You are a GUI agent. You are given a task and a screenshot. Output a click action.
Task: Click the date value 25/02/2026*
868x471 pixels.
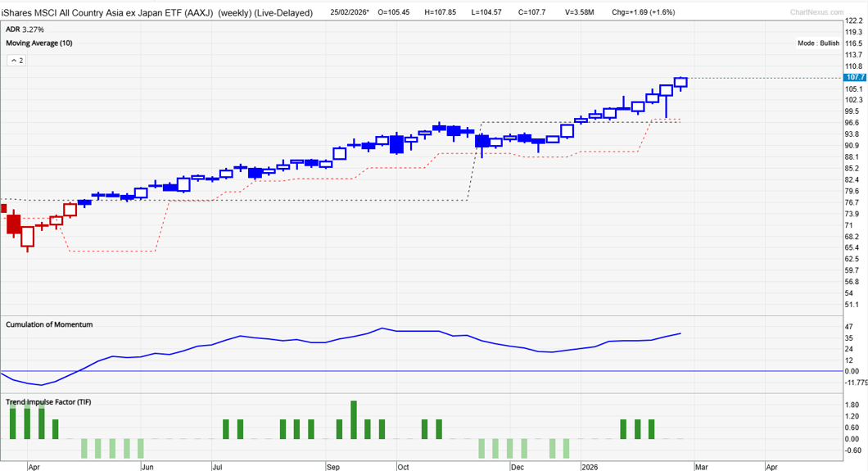(350, 12)
